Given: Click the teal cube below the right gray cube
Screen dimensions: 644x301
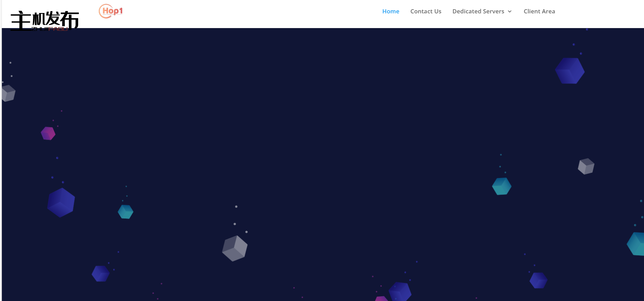Looking at the screenshot, I should (502, 186).
